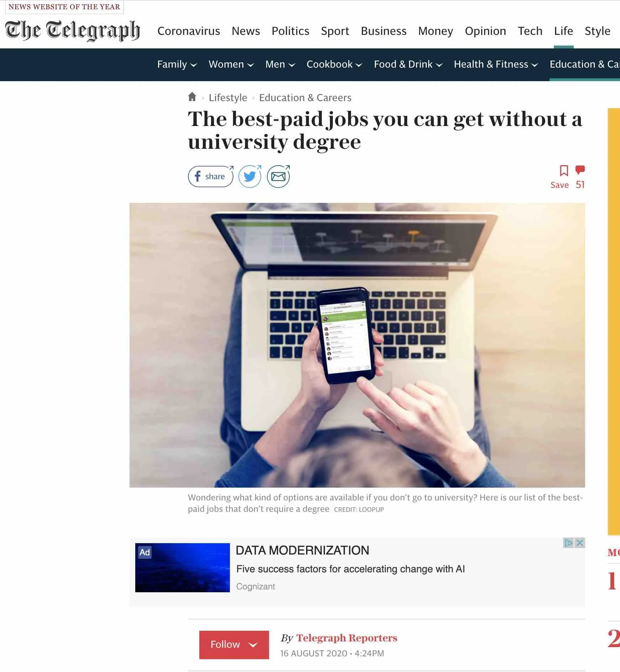Viewport: 620px width, 672px height.
Task: Open AdChoices info triangle icon
Action: (x=568, y=543)
